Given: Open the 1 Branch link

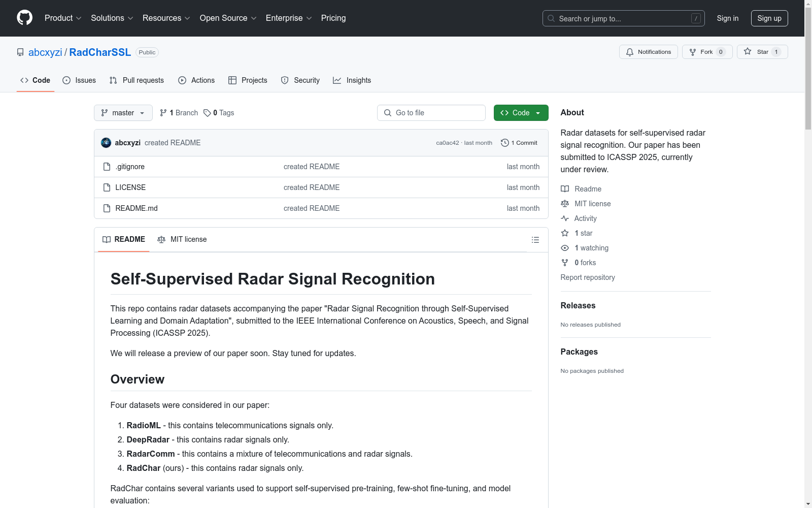Looking at the screenshot, I should pos(179,113).
